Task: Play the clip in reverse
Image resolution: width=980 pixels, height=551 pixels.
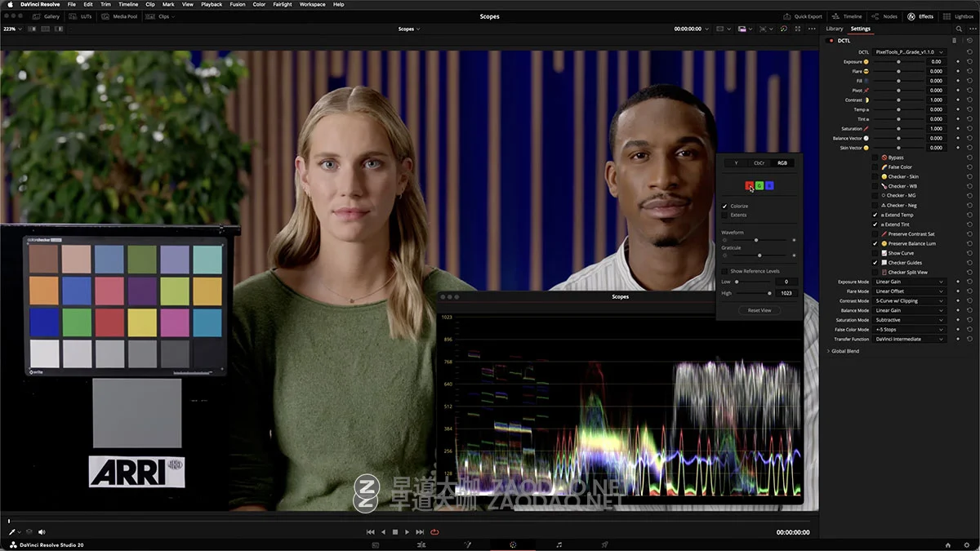Action: [382, 531]
